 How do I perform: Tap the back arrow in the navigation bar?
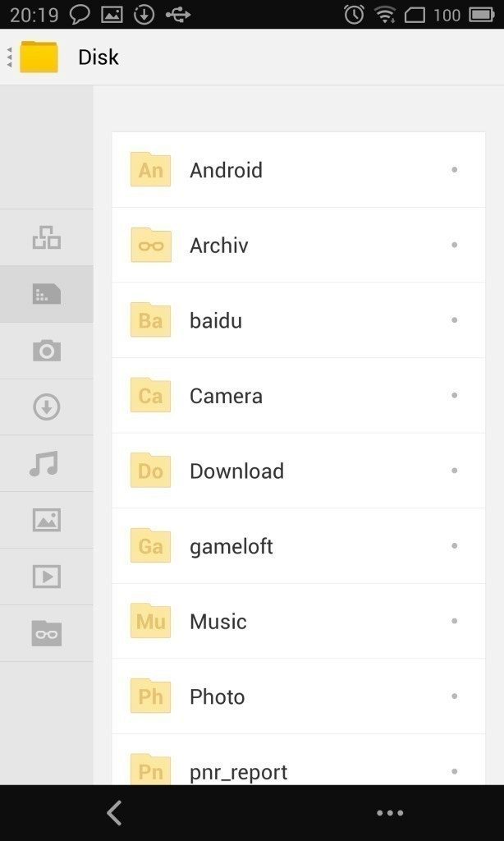pos(114,813)
